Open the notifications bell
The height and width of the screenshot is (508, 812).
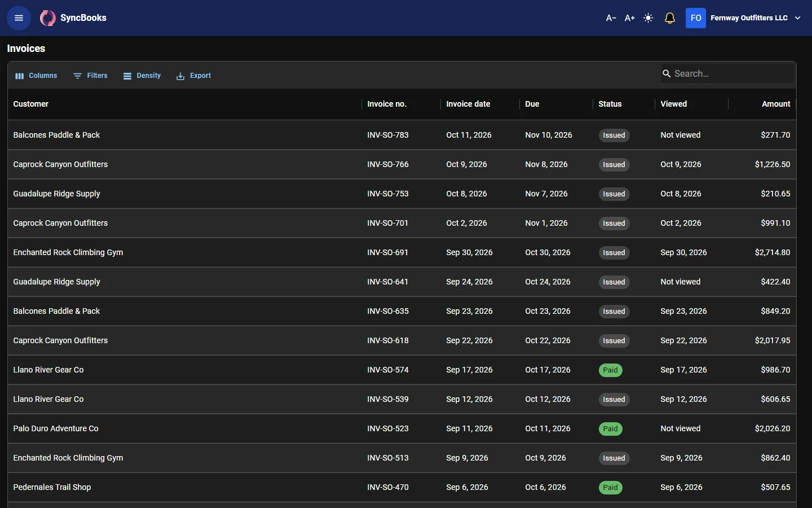(670, 18)
